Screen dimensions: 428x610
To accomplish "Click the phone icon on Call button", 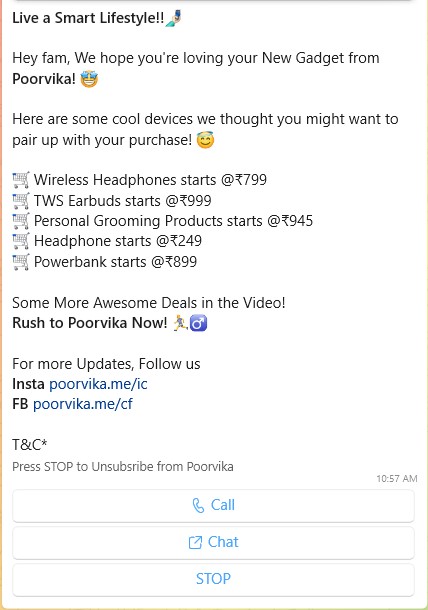I will [x=198, y=505].
